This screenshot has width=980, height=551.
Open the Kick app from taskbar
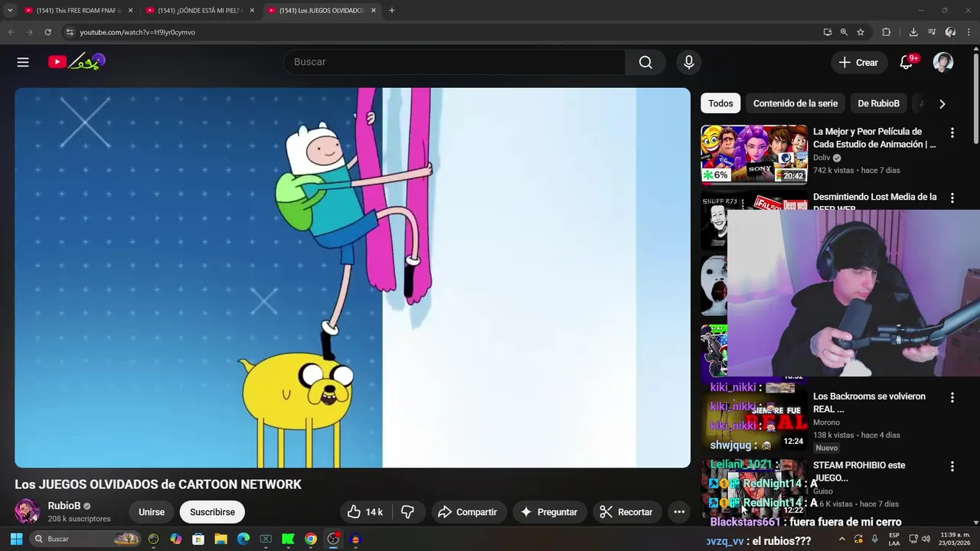point(288,539)
